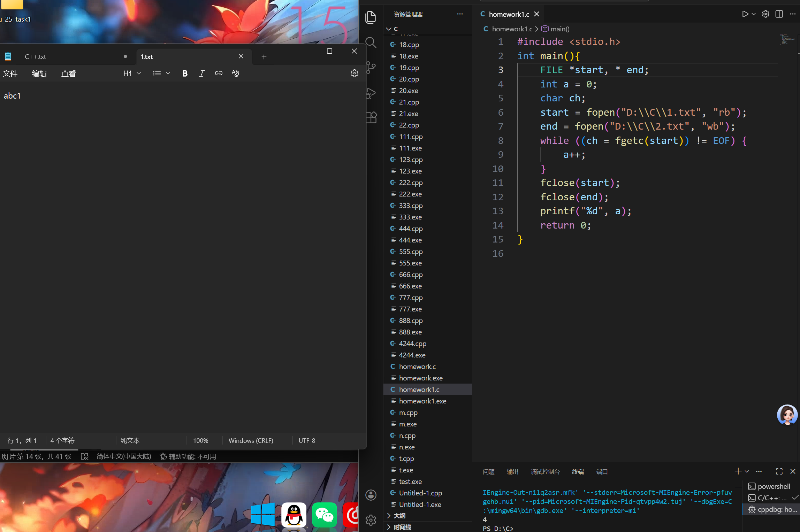Open the Run and Debug view
The height and width of the screenshot is (532, 800).
coord(371,93)
